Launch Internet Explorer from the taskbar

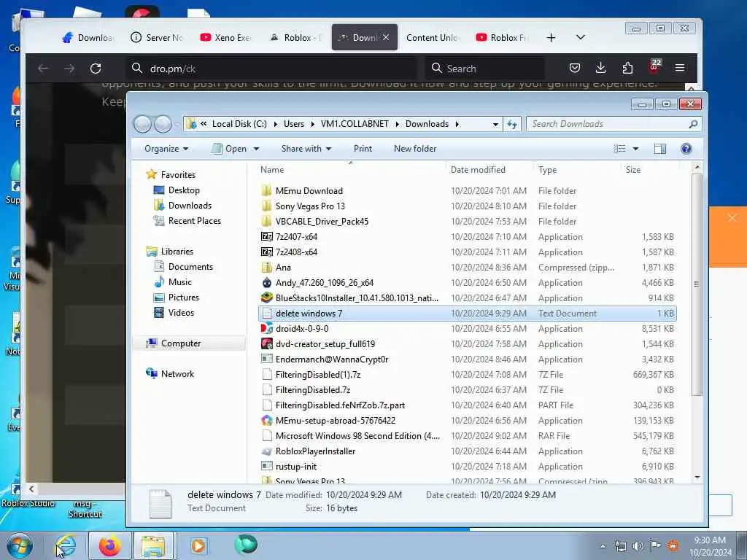click(x=66, y=545)
